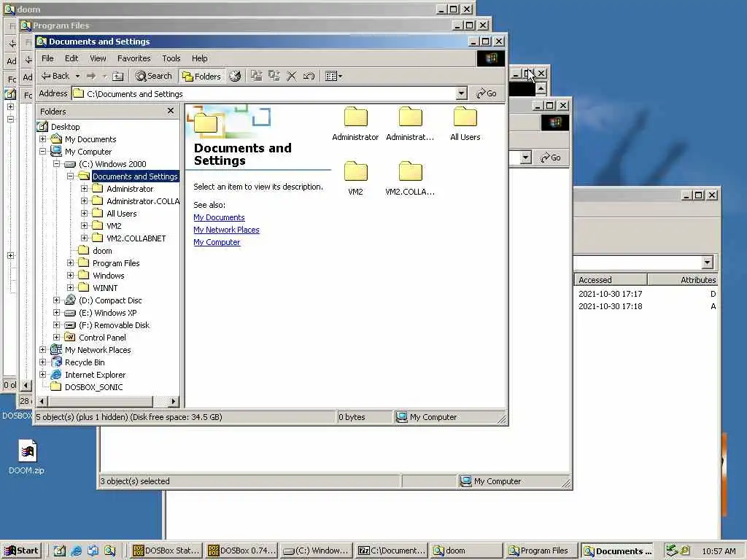Image resolution: width=747 pixels, height=560 pixels.
Task: Click the Attributes column header
Action: click(683, 279)
